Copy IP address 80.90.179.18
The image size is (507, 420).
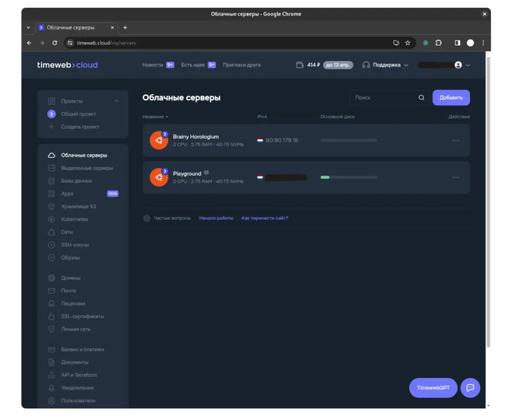[x=282, y=140]
